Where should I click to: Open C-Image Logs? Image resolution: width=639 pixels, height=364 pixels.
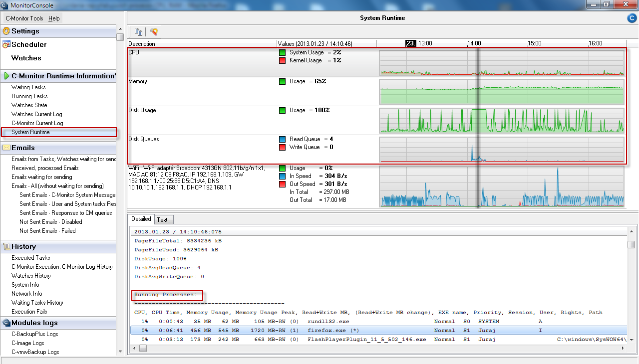28,343
